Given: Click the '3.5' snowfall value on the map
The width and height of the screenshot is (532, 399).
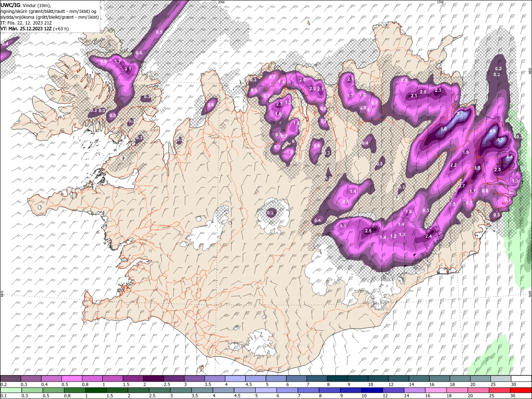Looking at the screenshot, I should click(x=477, y=168).
